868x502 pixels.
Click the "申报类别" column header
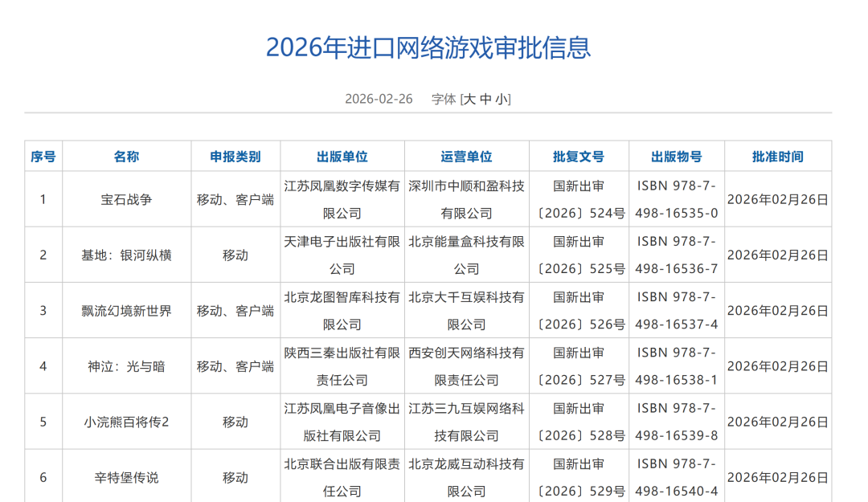(x=235, y=156)
